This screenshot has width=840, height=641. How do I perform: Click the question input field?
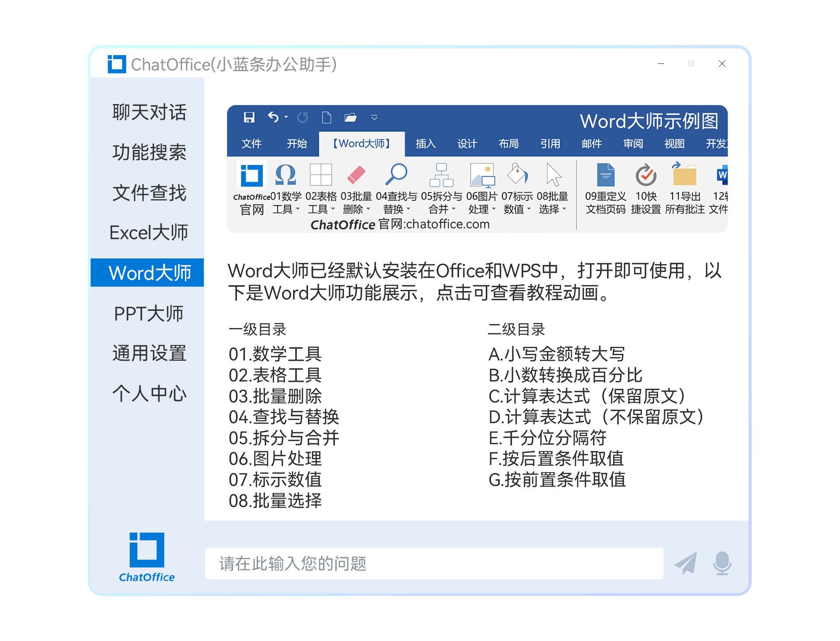tap(434, 564)
